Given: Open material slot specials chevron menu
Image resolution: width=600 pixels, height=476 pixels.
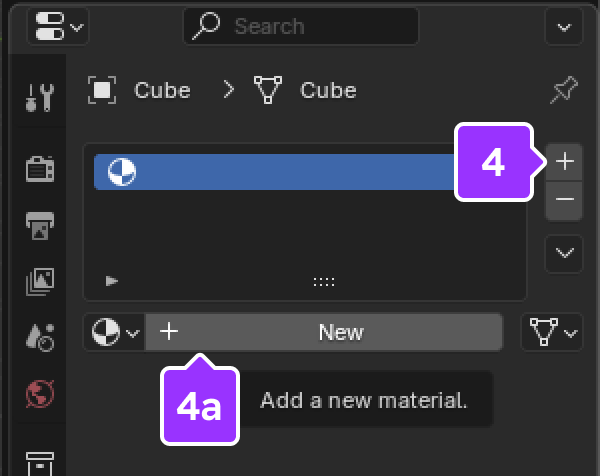Looking at the screenshot, I should point(565,254).
